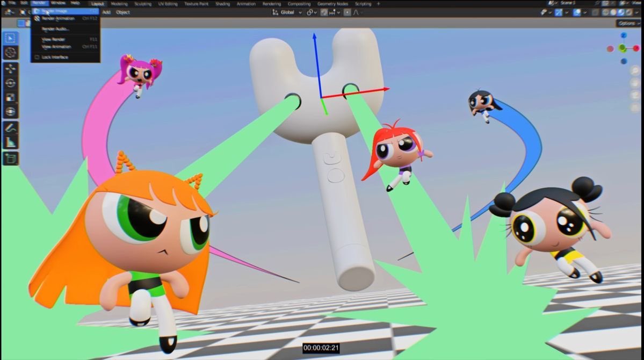Choose Render Animation menu entry
644x360 pixels.
click(x=66, y=18)
